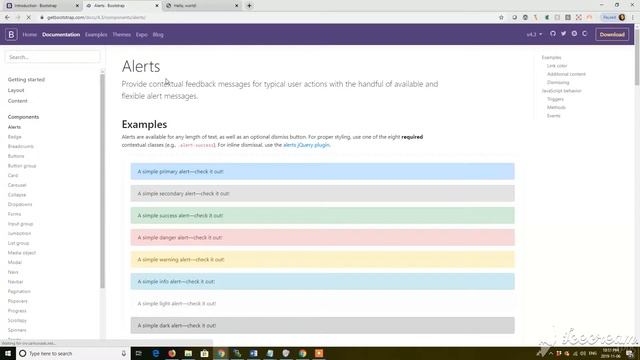Image resolution: width=640 pixels, height=360 pixels.
Task: Follow the alerts jQuery plugin link
Action: 306,145
